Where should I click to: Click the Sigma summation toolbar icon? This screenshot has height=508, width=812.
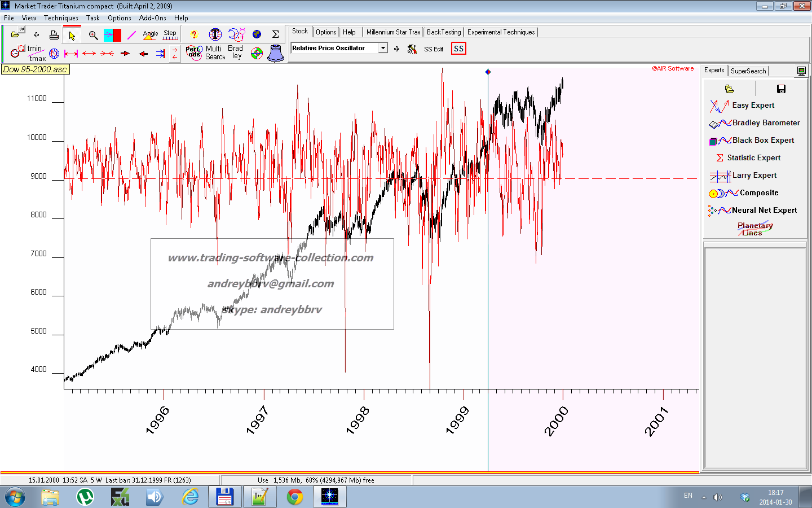(x=275, y=34)
